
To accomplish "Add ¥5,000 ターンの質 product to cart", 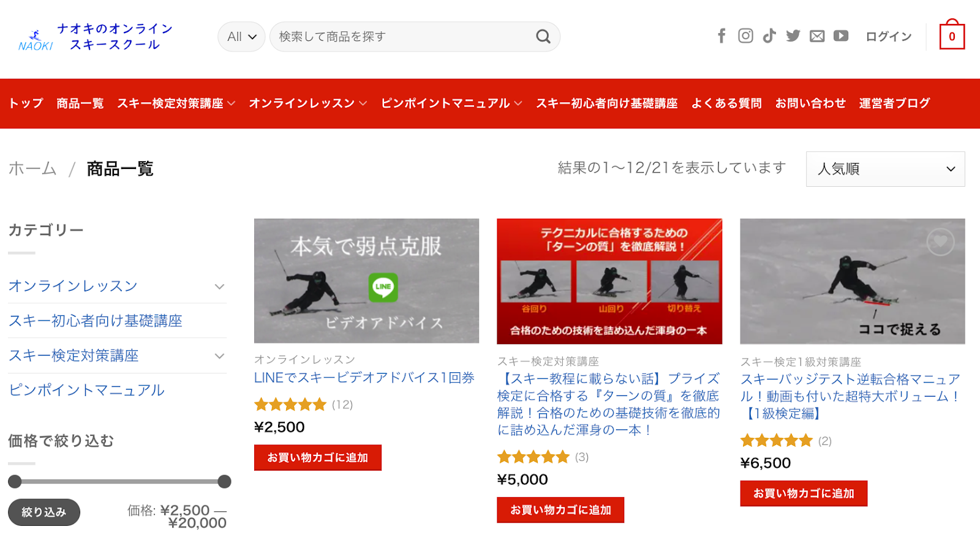I will [x=560, y=510].
